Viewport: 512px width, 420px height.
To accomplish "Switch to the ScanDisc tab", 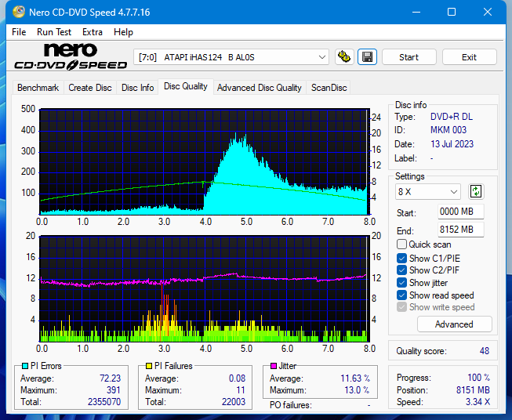I will 329,88.
